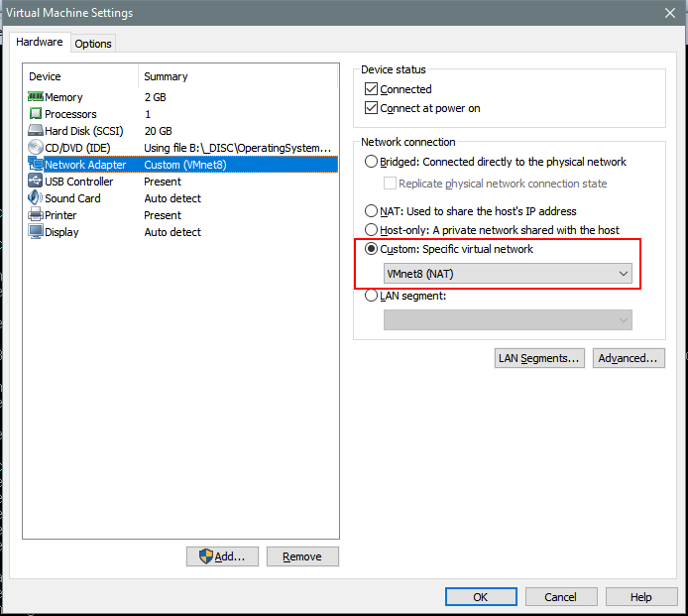Click the Network Adapter icon
This screenshot has width=688, height=616.
36,164
